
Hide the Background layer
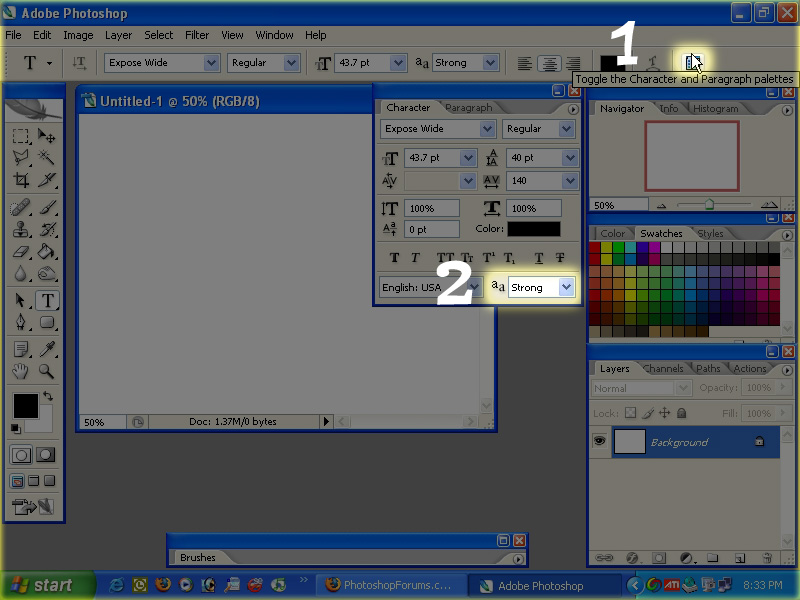point(598,441)
